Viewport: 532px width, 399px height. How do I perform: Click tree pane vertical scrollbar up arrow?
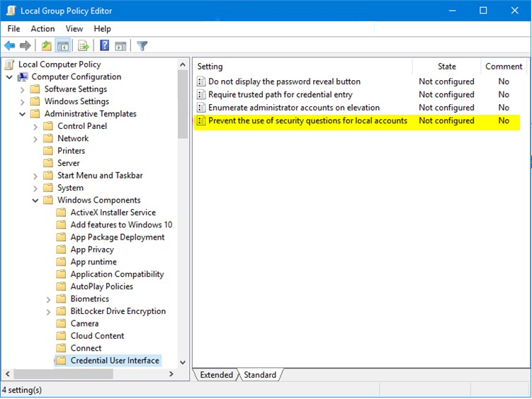coord(183,64)
